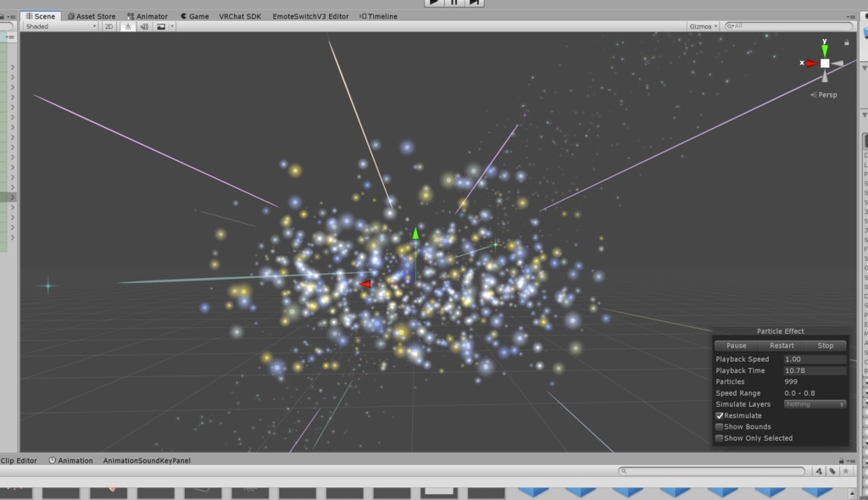868x500 pixels.
Task: Click the search by label tag icon
Action: tap(832, 471)
